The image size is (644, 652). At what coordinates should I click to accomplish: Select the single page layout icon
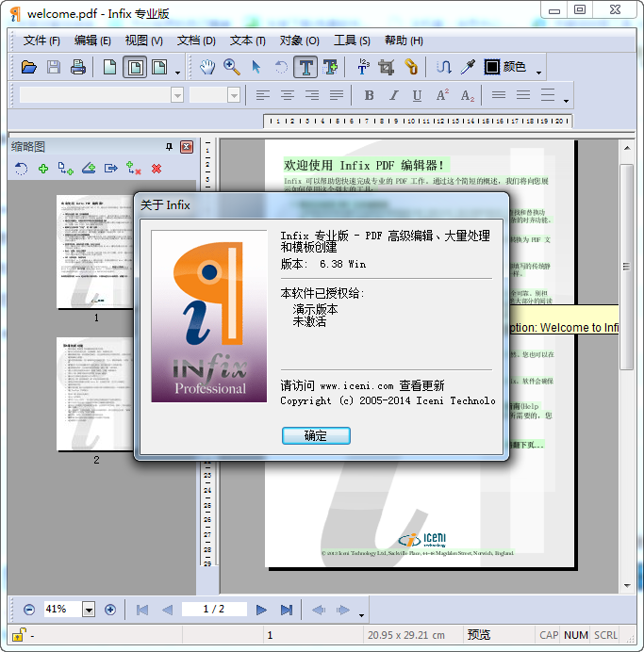[109, 67]
